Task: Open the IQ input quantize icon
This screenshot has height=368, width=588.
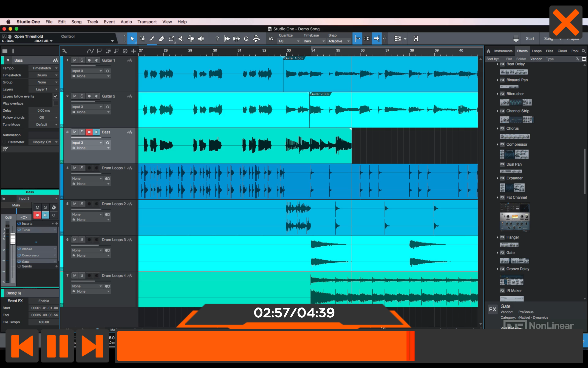Action: 271,39
